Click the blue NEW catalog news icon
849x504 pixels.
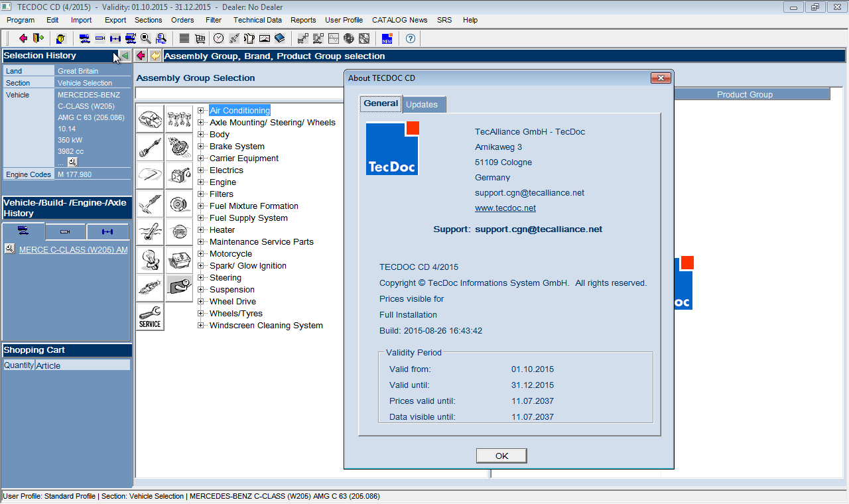(387, 38)
